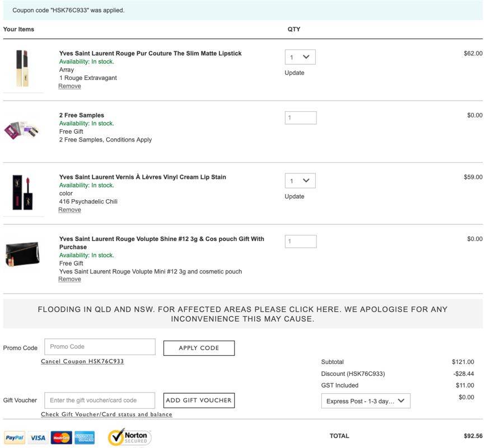
Task: Click the MasterCard payment icon
Action: point(62,437)
